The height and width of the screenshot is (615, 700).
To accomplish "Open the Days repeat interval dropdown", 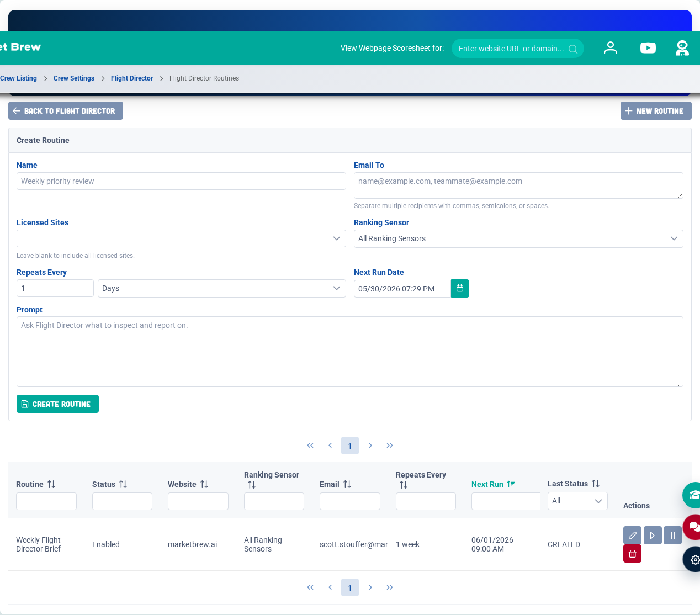I will point(222,288).
